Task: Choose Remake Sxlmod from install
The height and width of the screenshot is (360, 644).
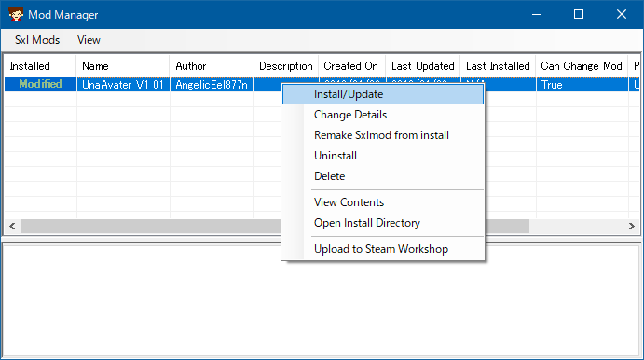Action: (383, 135)
